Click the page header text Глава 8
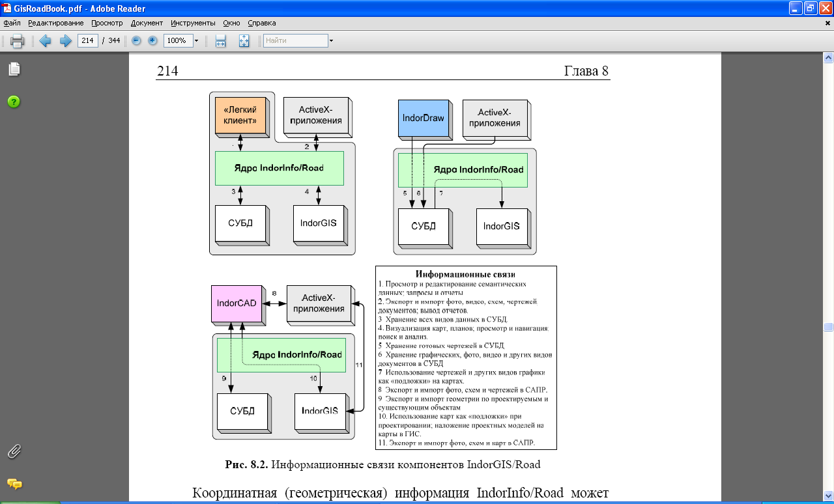 586,71
